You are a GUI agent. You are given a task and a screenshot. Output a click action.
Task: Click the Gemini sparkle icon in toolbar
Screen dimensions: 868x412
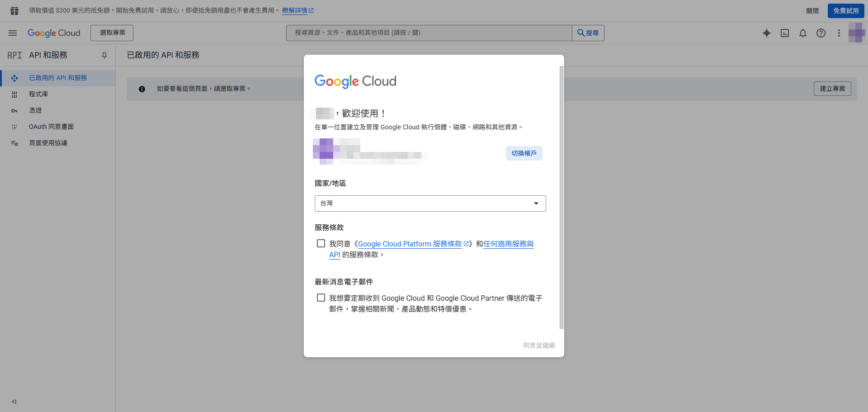click(x=767, y=33)
